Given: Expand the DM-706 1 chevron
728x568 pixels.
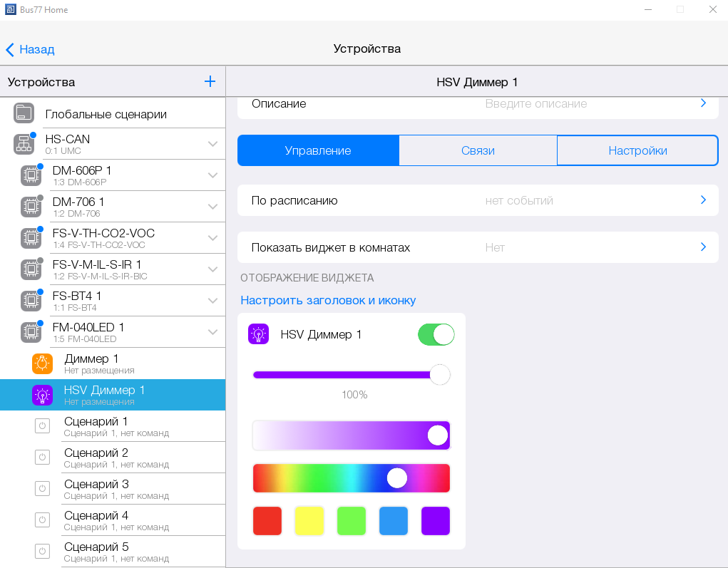Looking at the screenshot, I should coord(212,207).
